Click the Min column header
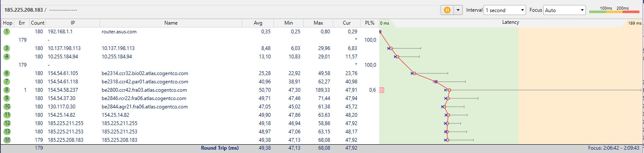Image resolution: width=644 pixels, height=153 pixels. click(x=288, y=23)
